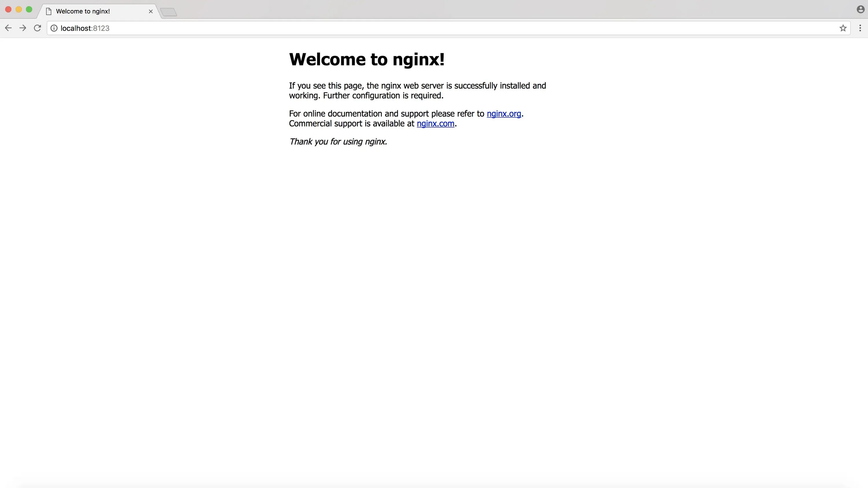Reload the localhost page
Image resolution: width=868 pixels, height=488 pixels.
(x=37, y=28)
